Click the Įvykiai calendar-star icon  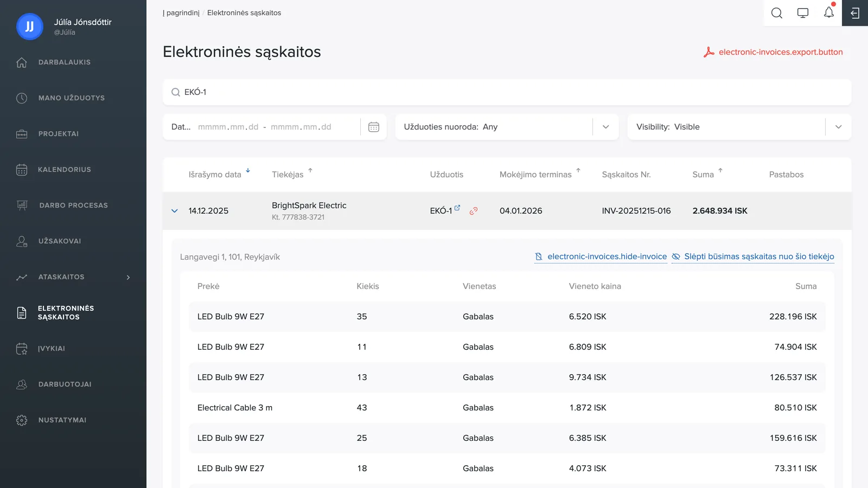pyautogui.click(x=22, y=349)
